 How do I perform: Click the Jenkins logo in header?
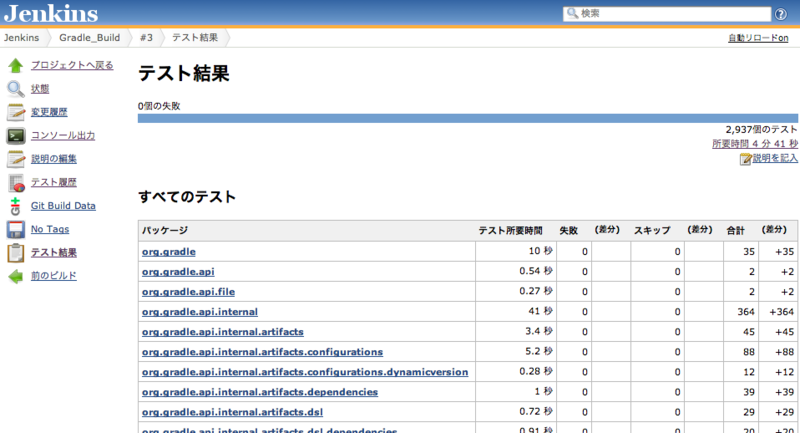point(51,14)
